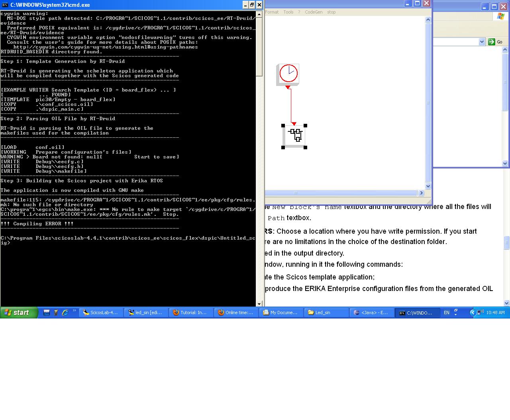Viewport: 510px width, 420px height.
Task: Click Explorer address bar input field
Action: click(455, 42)
